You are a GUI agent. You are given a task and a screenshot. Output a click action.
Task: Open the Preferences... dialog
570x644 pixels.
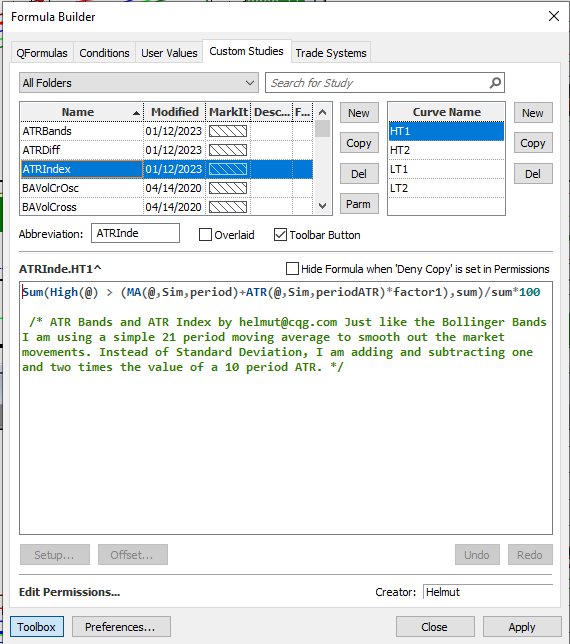[x=121, y=627]
